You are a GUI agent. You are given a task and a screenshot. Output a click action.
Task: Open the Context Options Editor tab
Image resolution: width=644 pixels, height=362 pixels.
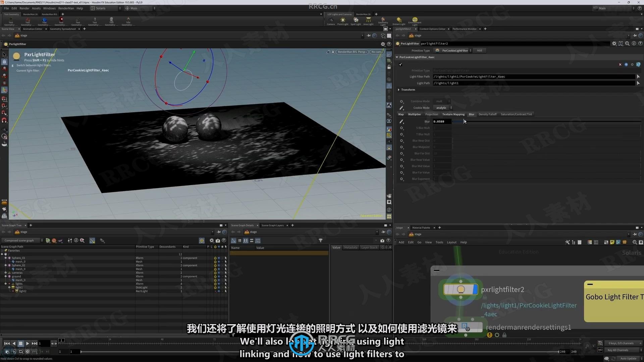(x=432, y=29)
